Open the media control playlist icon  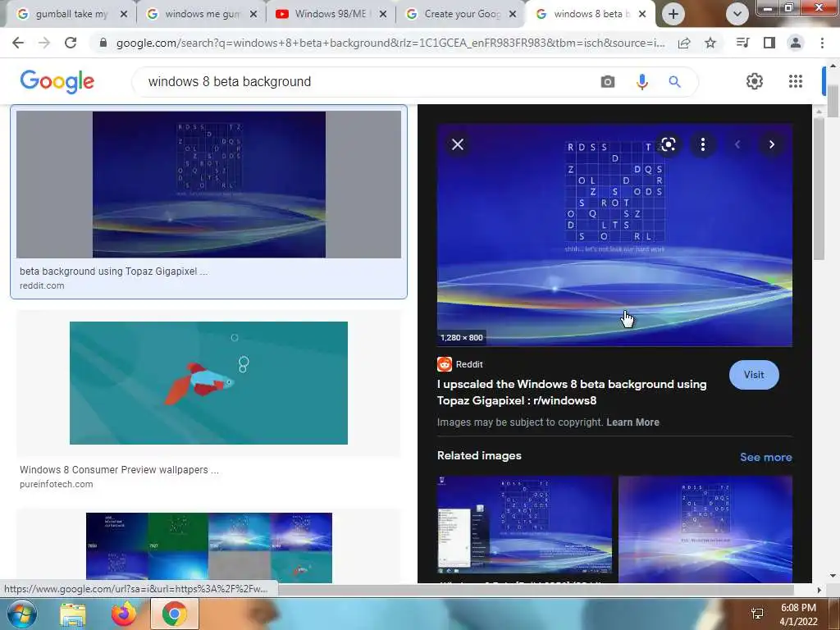click(742, 43)
